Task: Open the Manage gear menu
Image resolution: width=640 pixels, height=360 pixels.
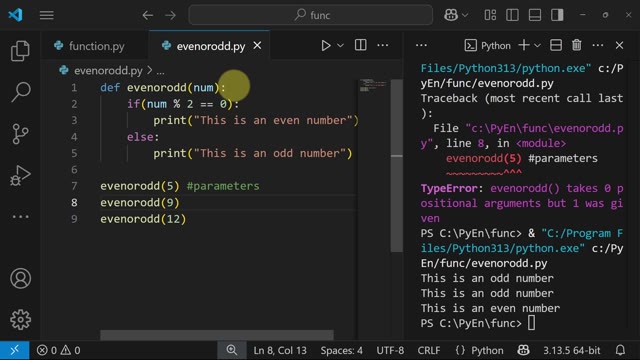Action: tap(20, 320)
